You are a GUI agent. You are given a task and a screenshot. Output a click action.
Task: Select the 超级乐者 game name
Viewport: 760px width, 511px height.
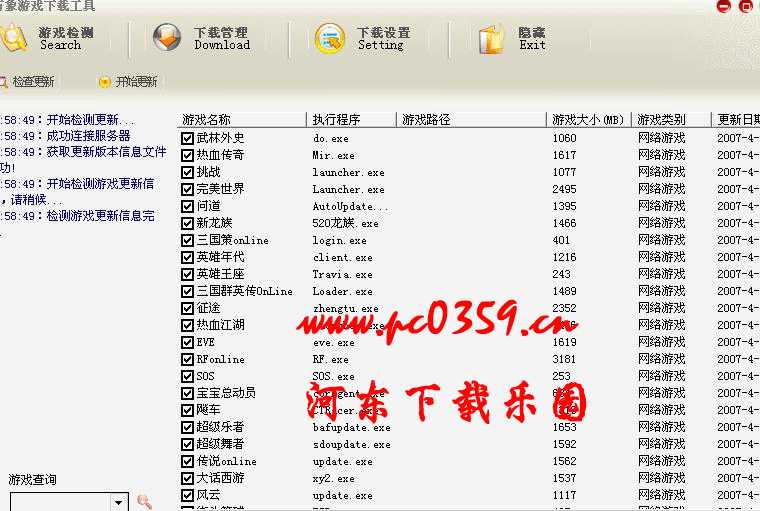point(221,427)
